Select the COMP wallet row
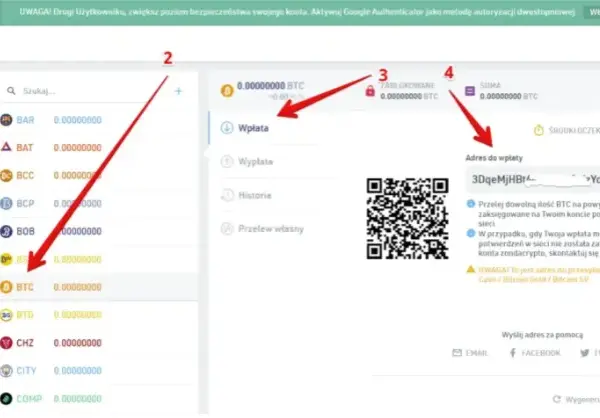600x418 pixels. (x=99, y=398)
